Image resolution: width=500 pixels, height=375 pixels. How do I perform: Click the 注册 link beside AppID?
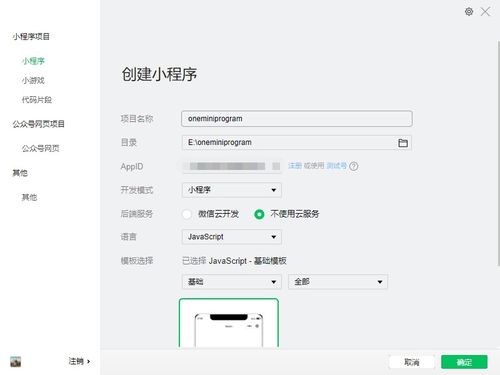(x=295, y=166)
